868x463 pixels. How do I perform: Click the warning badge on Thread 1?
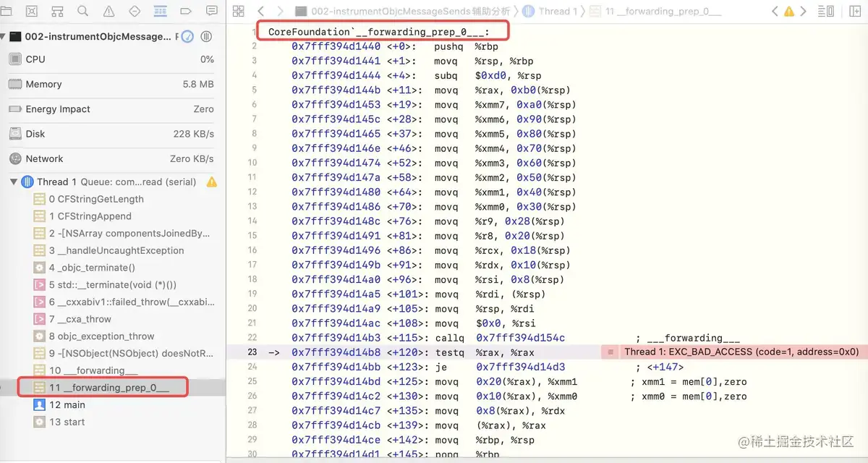point(211,182)
